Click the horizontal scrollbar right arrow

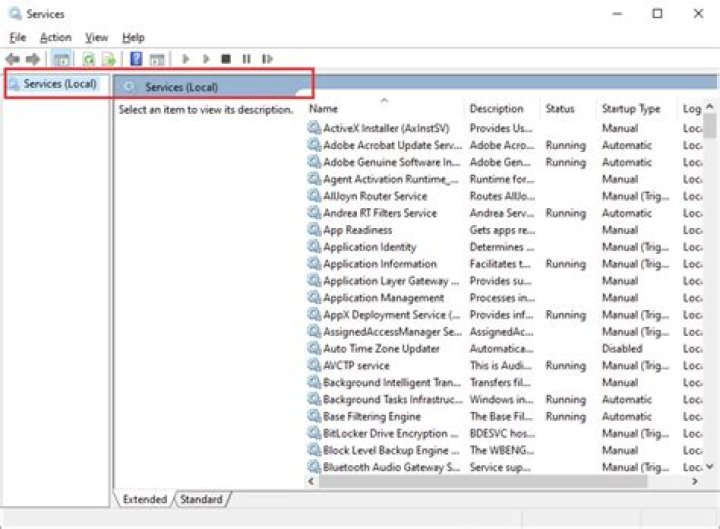coord(695,482)
